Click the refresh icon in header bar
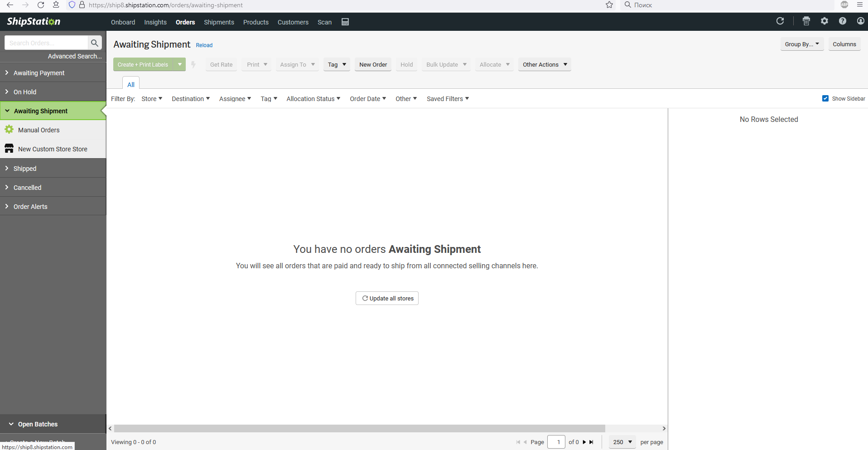 780,21
